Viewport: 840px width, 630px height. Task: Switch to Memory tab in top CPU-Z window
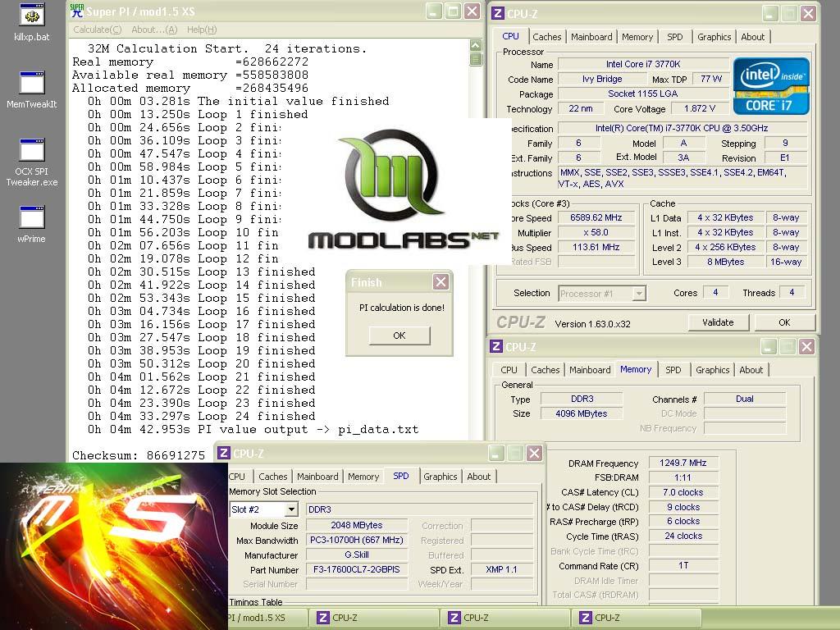coord(637,37)
